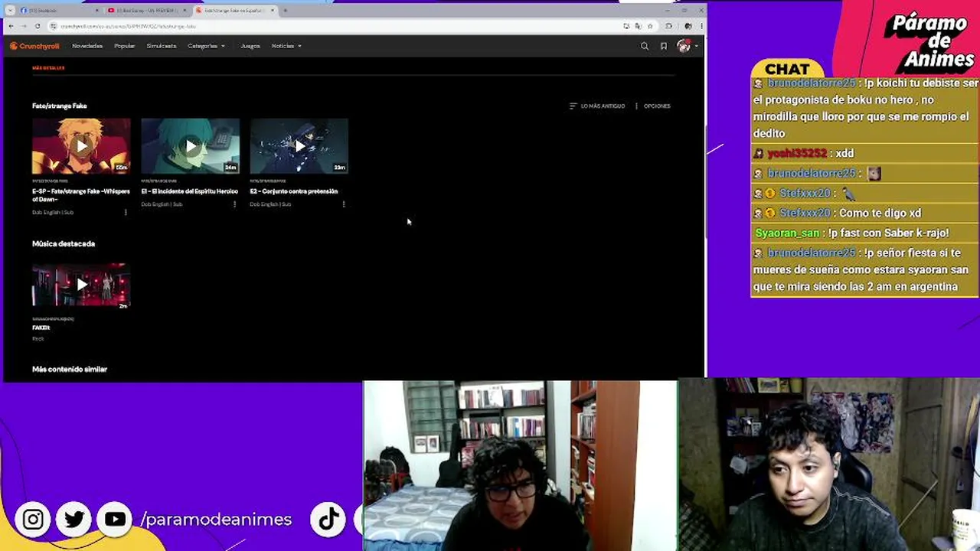The image size is (980, 551).
Task: Open Crunchyroll search icon
Action: tap(645, 46)
